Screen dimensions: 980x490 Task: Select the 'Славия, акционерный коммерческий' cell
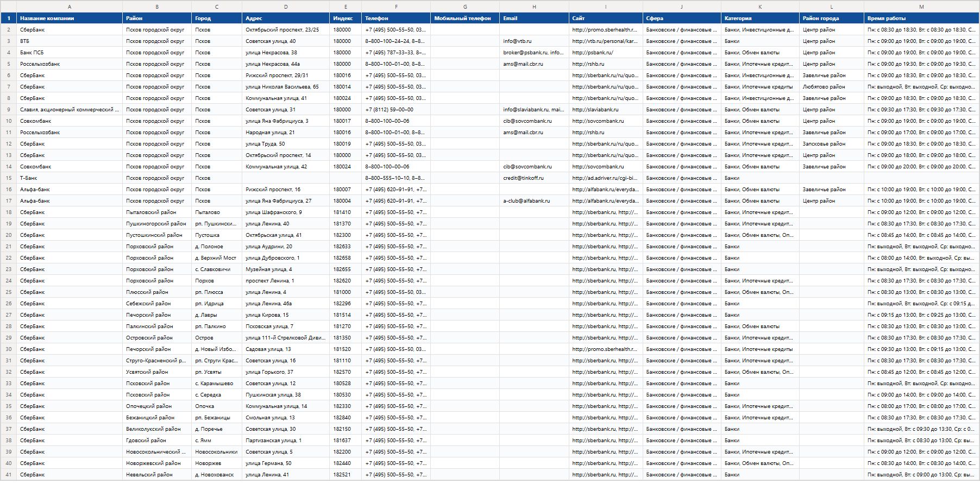70,110
